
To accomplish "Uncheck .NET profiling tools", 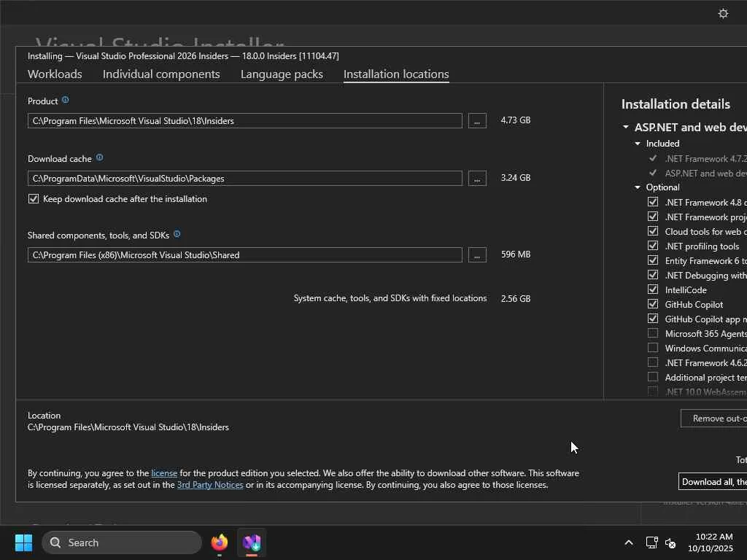I will [x=653, y=246].
